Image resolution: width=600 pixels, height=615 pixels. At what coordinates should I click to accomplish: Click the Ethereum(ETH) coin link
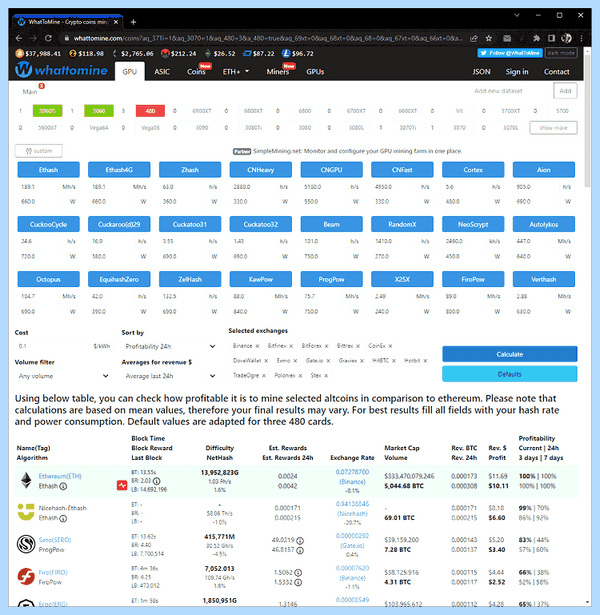click(x=60, y=476)
